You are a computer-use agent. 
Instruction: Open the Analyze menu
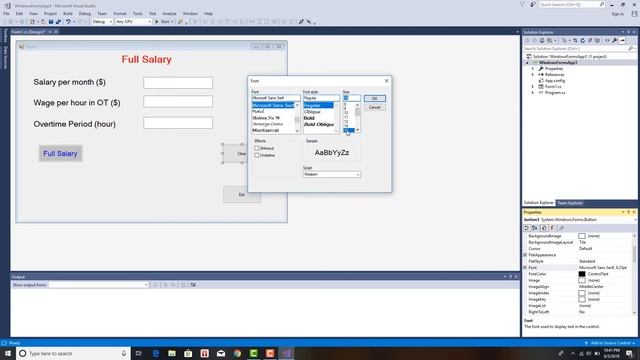[x=169, y=13]
